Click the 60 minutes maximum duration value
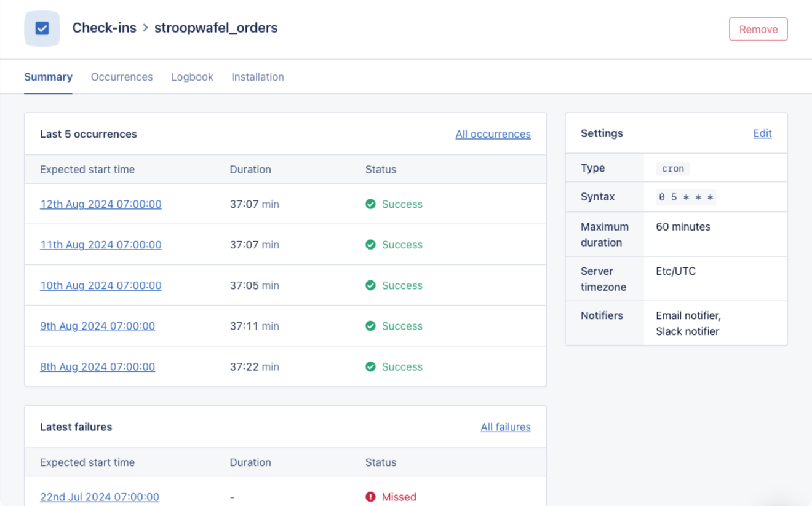Screen dimensions: 812x506 [683, 227]
